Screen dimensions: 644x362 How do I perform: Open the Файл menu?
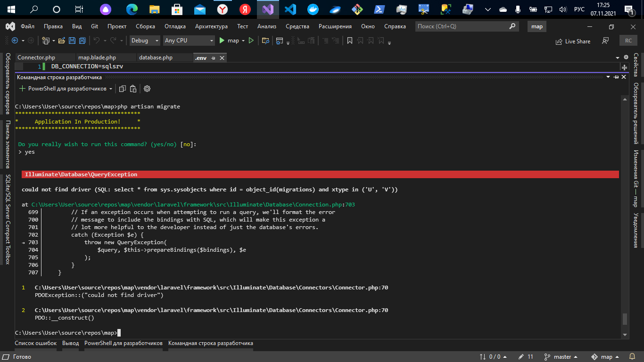click(x=27, y=26)
